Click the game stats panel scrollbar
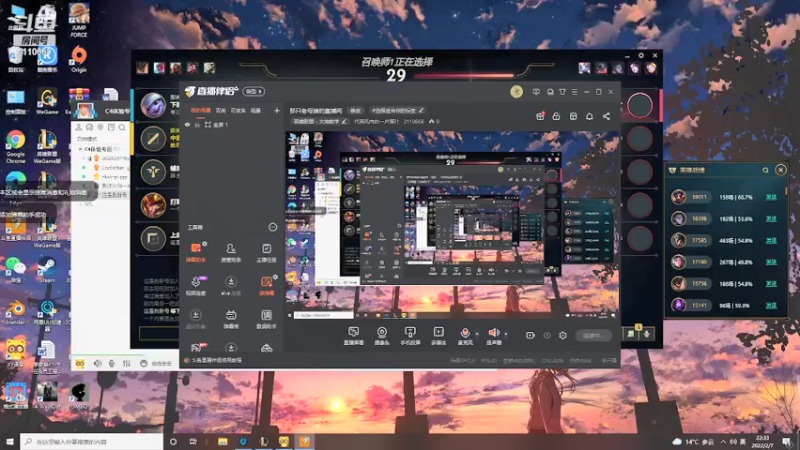800x450 pixels. (x=786, y=190)
